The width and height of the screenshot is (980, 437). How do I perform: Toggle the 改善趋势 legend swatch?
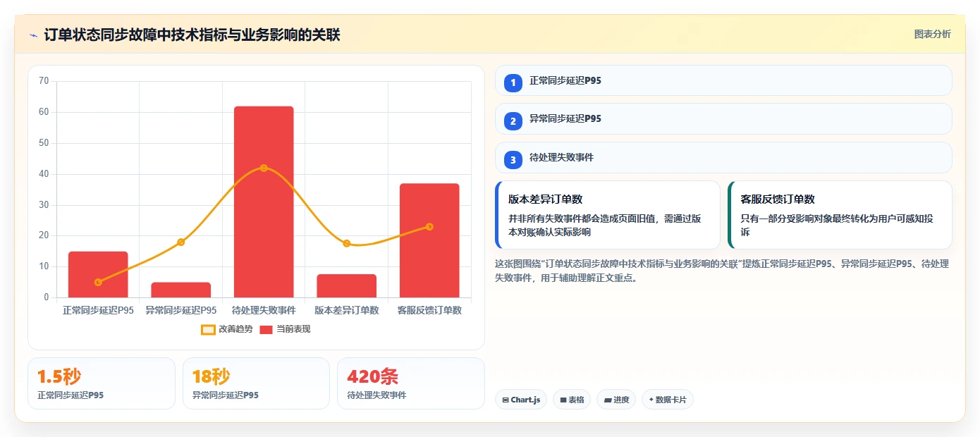point(208,329)
